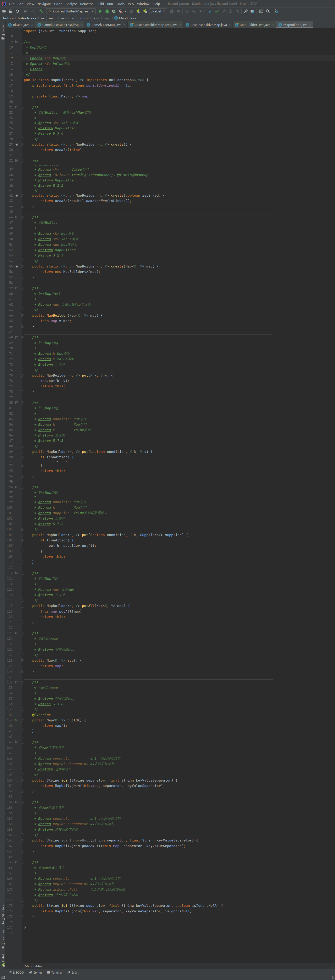Navigate forward with the right arrow
Screen dimensions: 335x980
point(33,11)
